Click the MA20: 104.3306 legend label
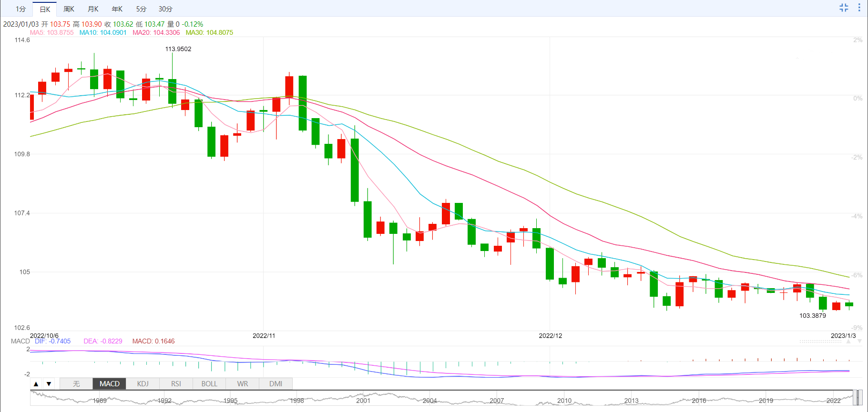 (x=156, y=32)
